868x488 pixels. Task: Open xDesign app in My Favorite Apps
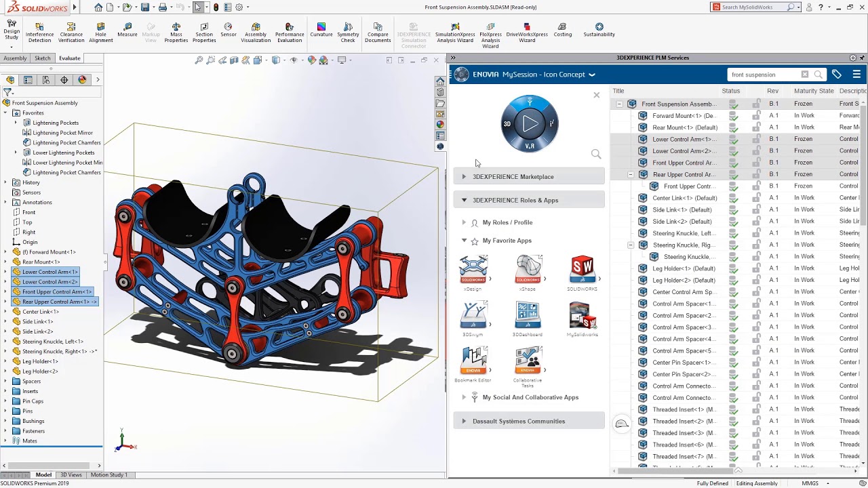(473, 273)
